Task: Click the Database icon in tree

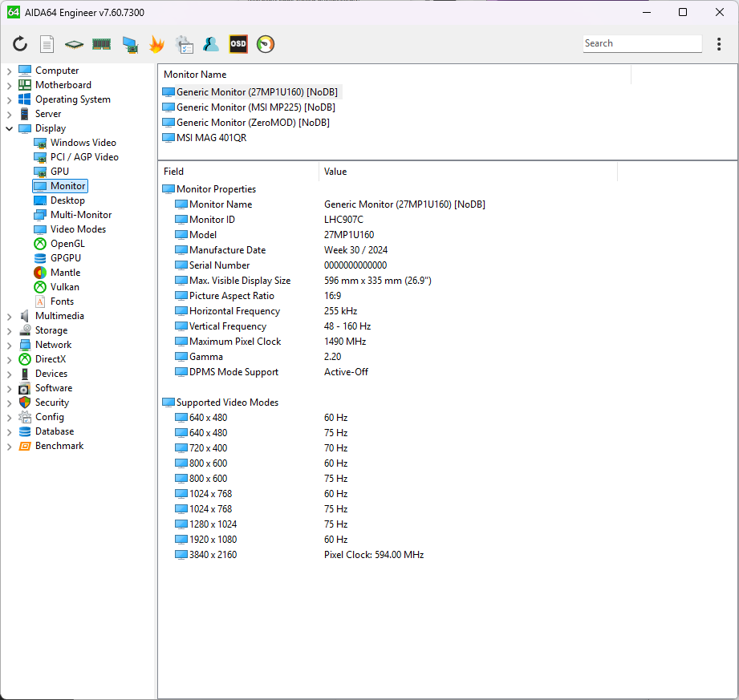Action: [x=25, y=431]
